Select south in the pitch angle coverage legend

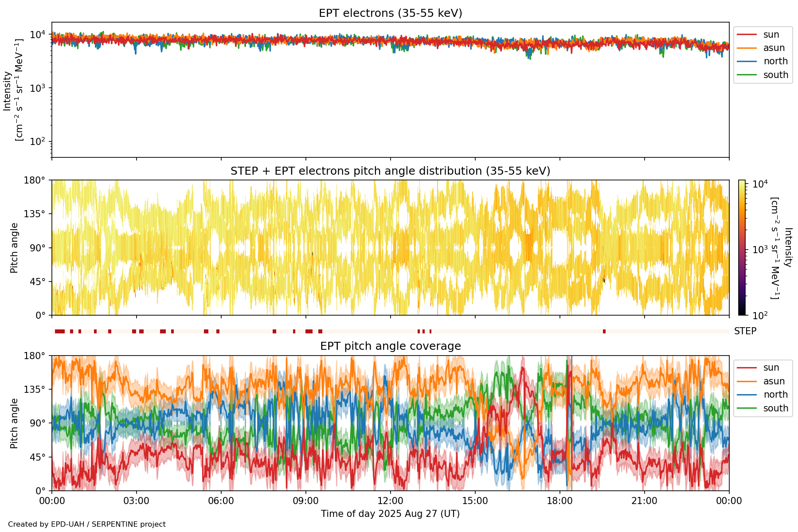click(775, 408)
